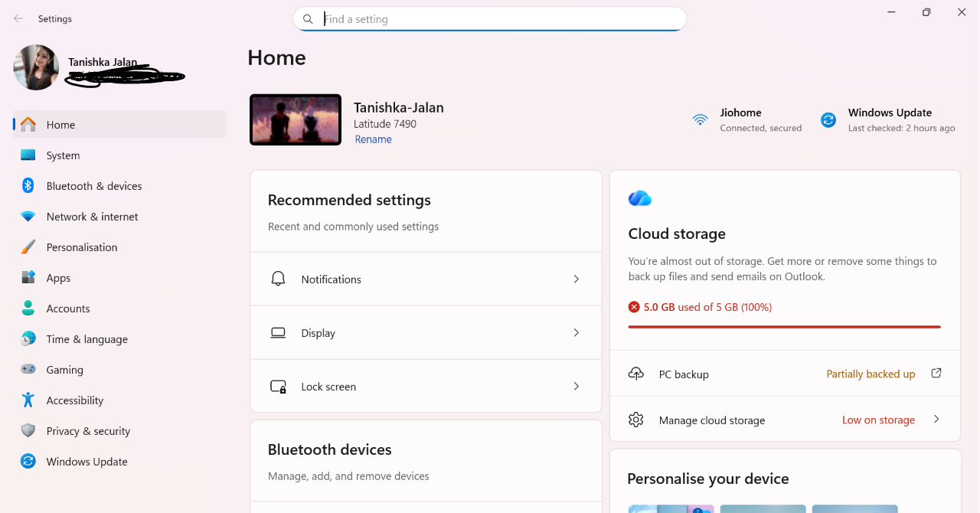Open the Home section label
The width and height of the screenshot is (980, 513).
60,125
